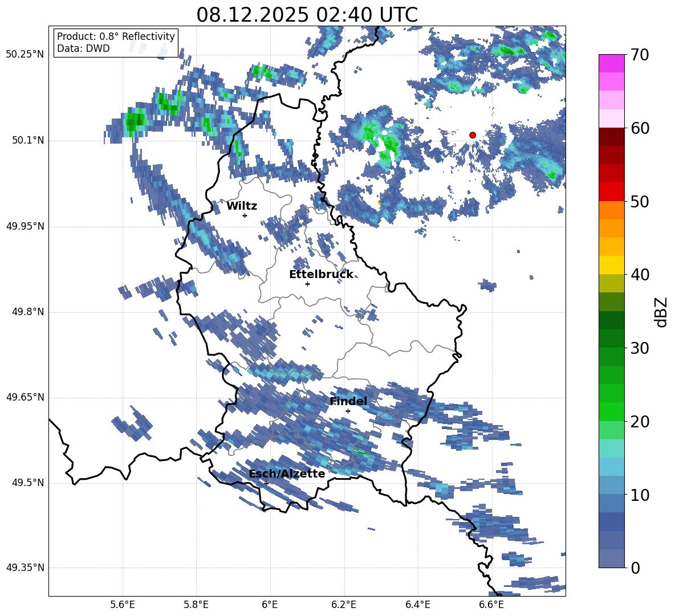Click the yellow colorbar segment above 40
The width and height of the screenshot is (675, 616).
click(611, 265)
